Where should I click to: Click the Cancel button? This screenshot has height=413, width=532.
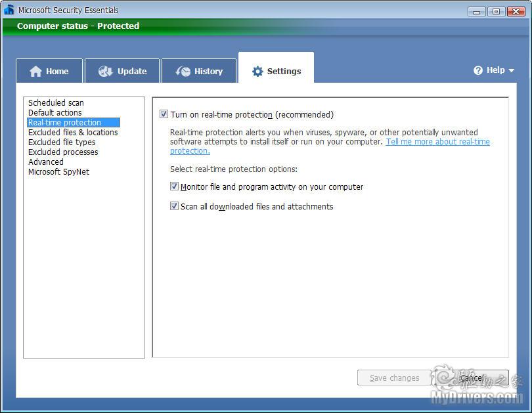pyautogui.click(x=472, y=378)
